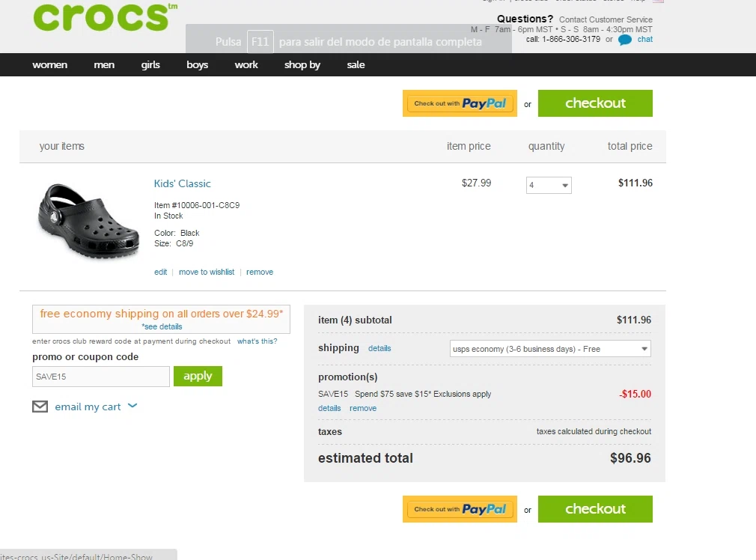Click the what's this? link

(x=257, y=341)
